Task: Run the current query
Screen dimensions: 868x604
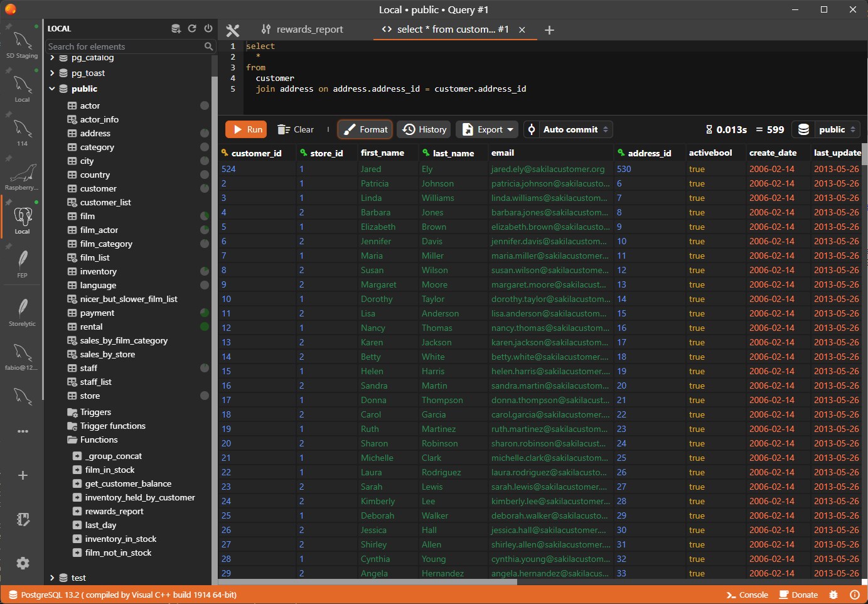Action: (247, 129)
